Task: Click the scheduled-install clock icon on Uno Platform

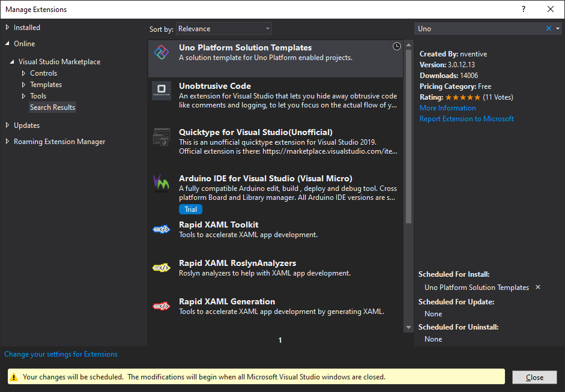Action: [396, 46]
